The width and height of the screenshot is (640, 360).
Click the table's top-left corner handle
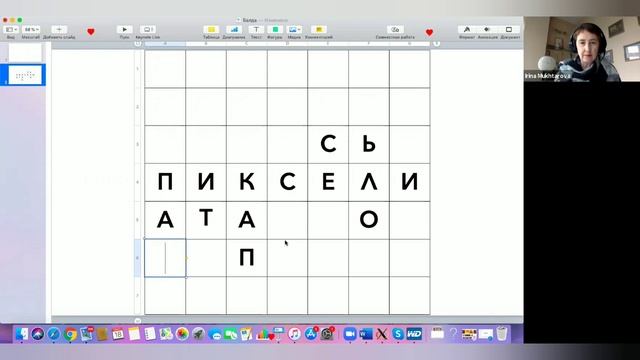coord(138,43)
